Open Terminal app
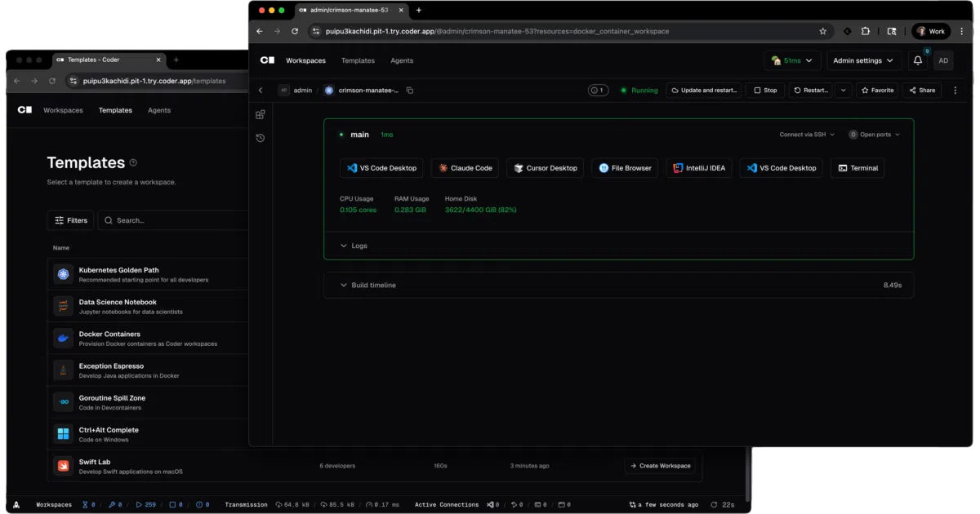 coord(857,168)
